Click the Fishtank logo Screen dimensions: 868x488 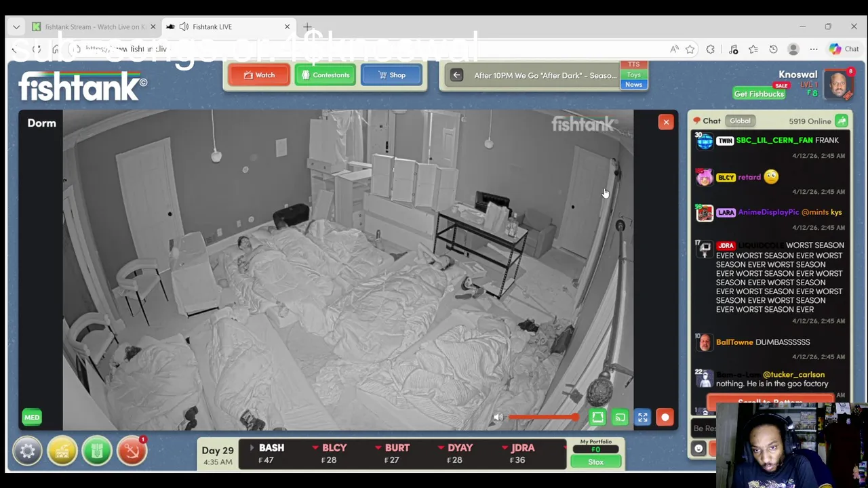pyautogui.click(x=83, y=87)
